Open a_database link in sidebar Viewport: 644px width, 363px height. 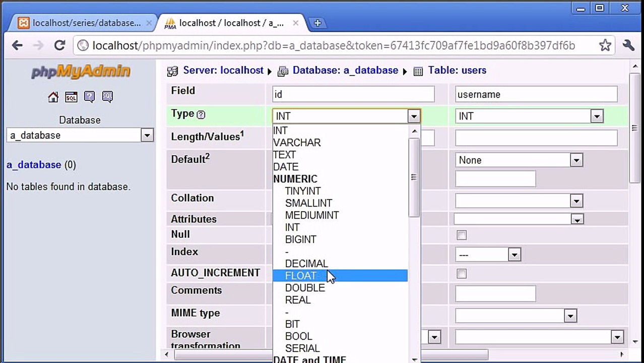coord(34,165)
